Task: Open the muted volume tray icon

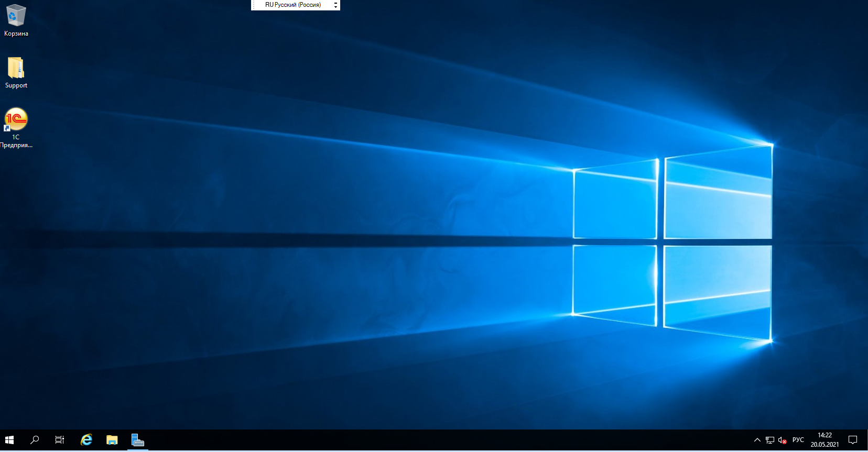Action: point(783,440)
